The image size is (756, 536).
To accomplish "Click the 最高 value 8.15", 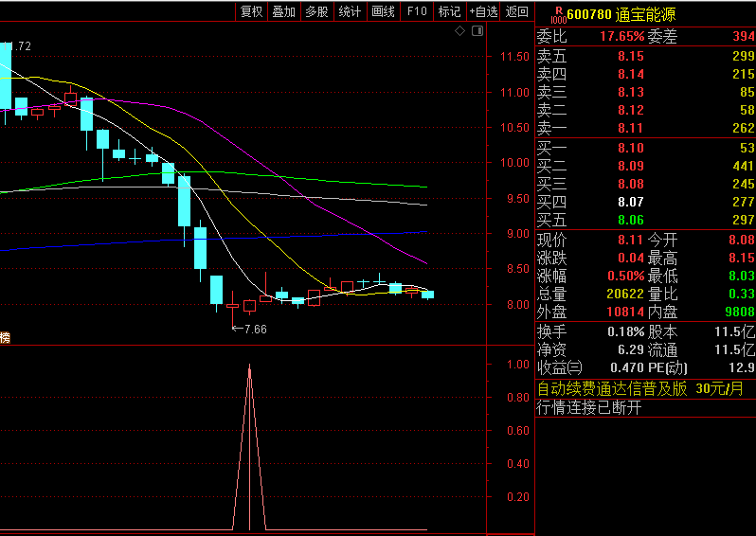I will 742,258.
